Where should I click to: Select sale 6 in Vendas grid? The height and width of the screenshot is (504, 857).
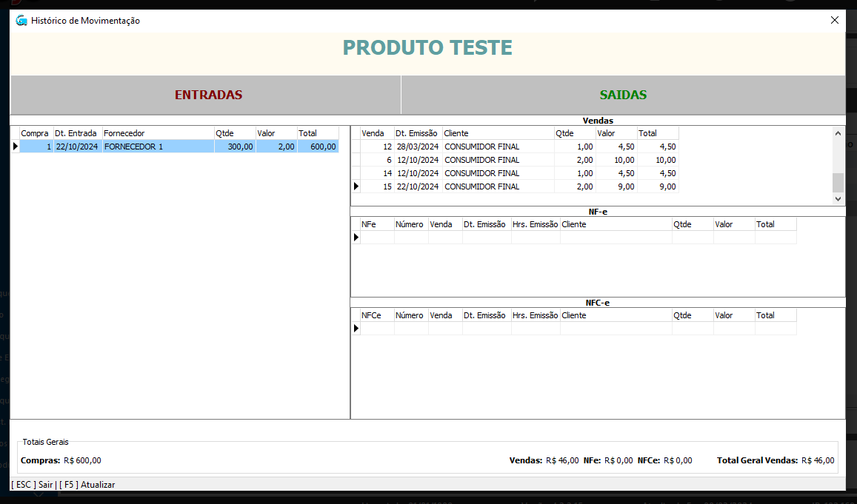click(x=481, y=160)
